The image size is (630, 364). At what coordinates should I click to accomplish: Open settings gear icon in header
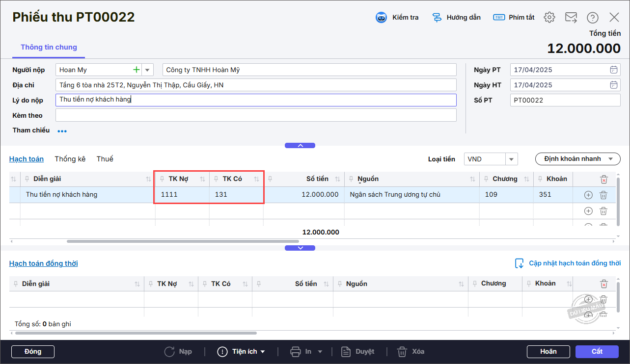(549, 18)
